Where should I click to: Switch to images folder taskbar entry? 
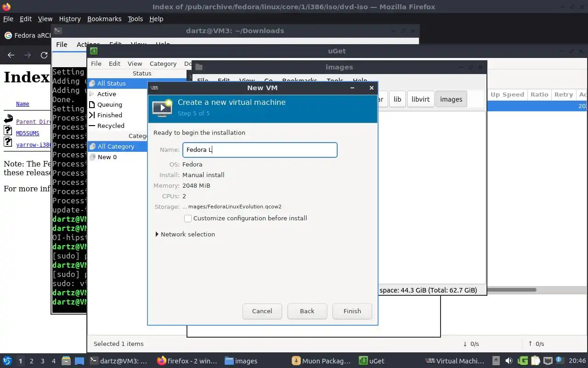pyautogui.click(x=241, y=361)
